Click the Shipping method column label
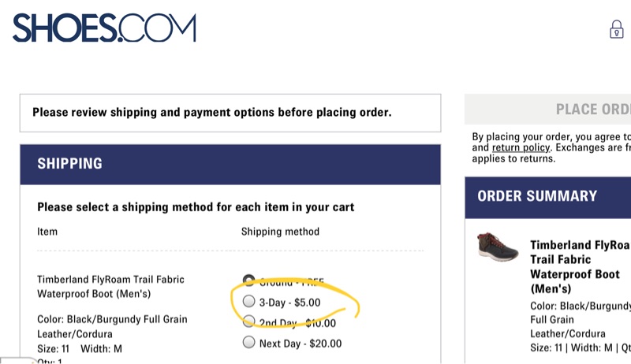This screenshot has height=364, width=631. pos(280,232)
